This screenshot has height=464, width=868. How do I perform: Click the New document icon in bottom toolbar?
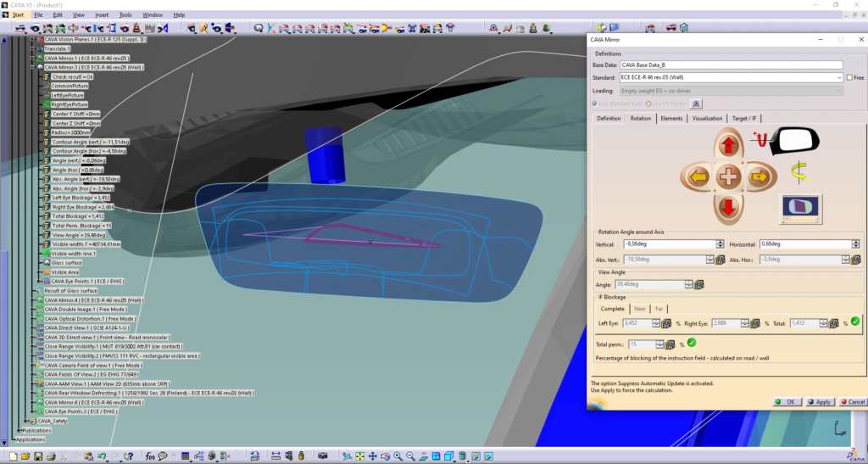pos(14,456)
